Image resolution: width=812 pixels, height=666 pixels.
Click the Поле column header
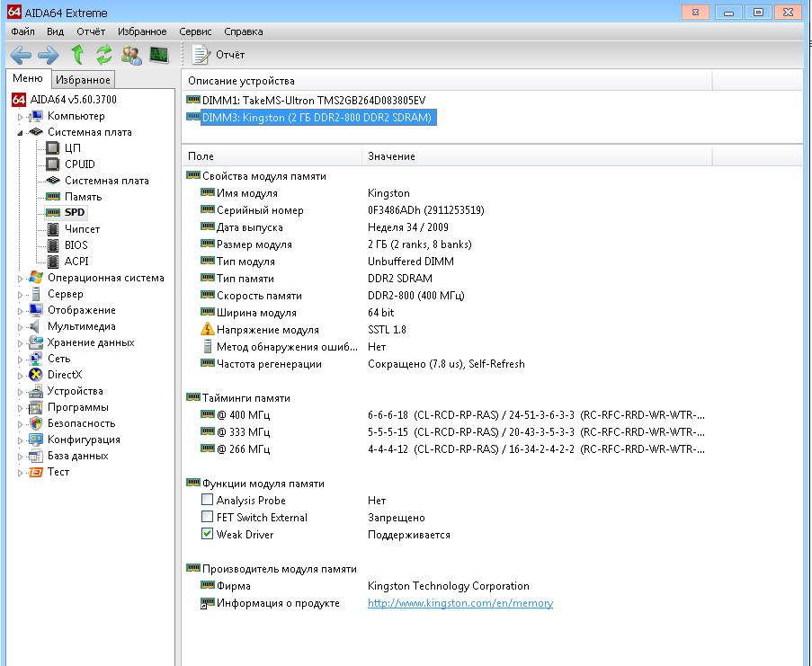coord(272,155)
